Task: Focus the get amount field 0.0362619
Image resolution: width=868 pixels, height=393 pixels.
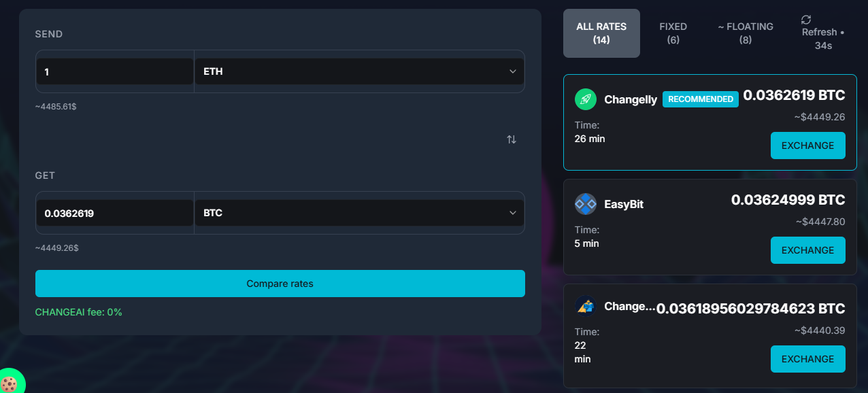Action: [x=115, y=213]
